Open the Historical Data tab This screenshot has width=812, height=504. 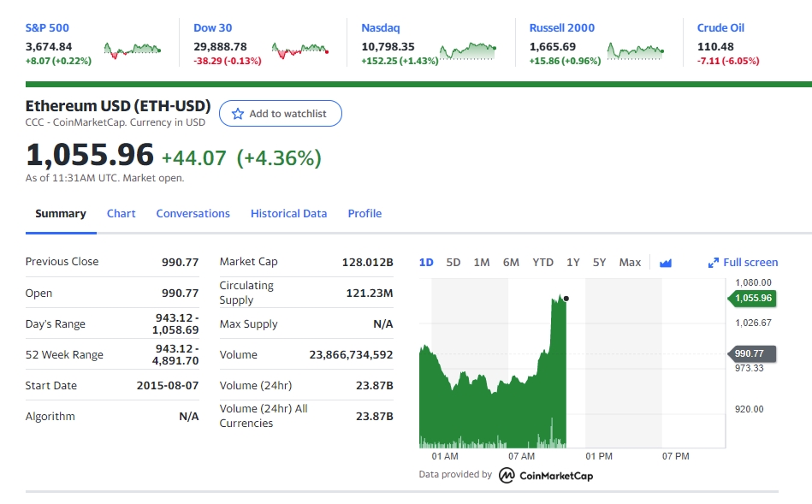tap(288, 214)
